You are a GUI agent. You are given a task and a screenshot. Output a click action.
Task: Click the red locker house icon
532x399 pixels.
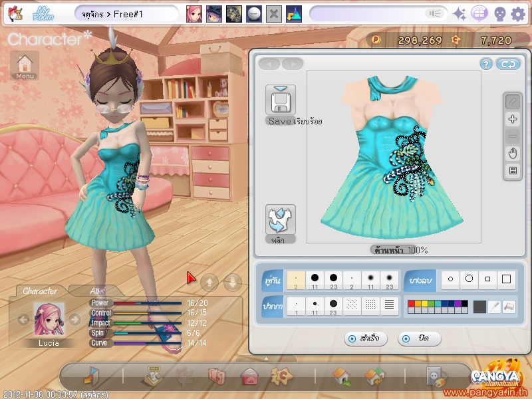[x=249, y=376]
